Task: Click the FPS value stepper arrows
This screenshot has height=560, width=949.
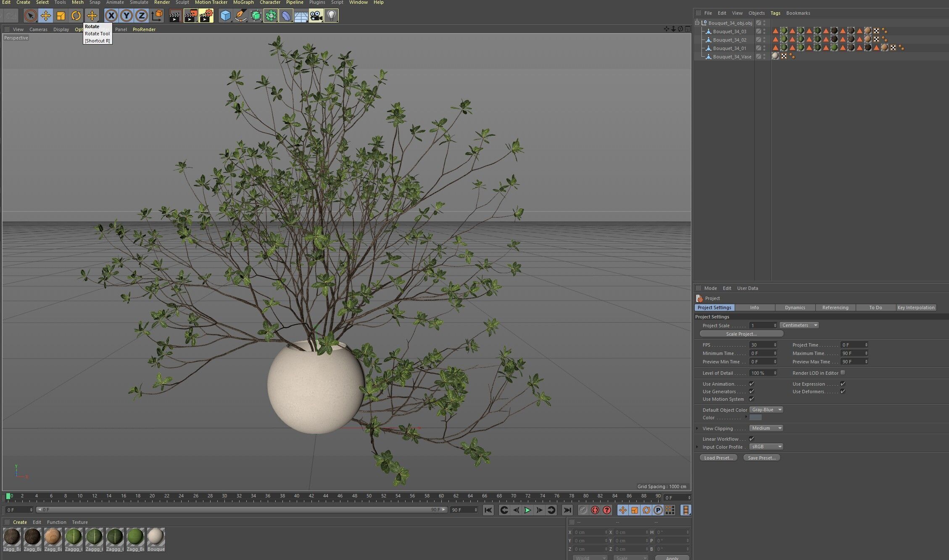Action: 775,345
